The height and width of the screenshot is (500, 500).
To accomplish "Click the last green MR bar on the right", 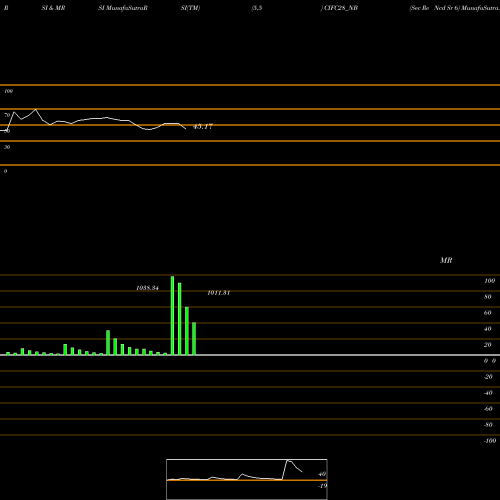I will pos(194,339).
